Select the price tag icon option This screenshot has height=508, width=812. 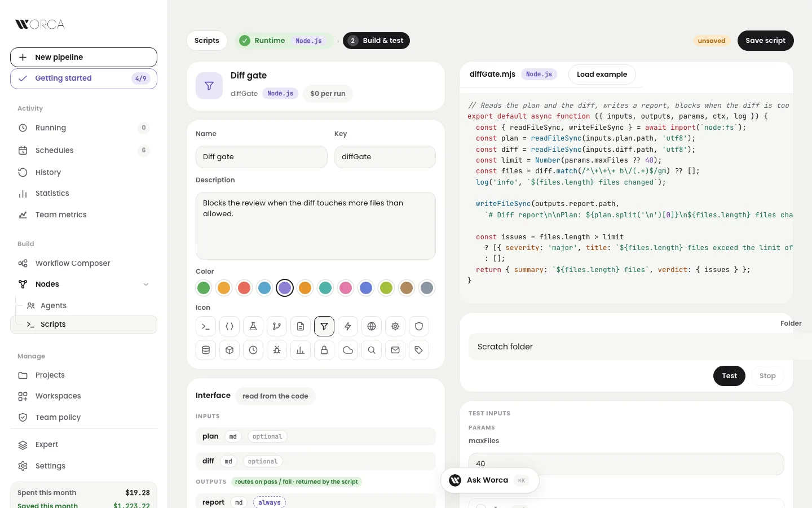pos(419,350)
